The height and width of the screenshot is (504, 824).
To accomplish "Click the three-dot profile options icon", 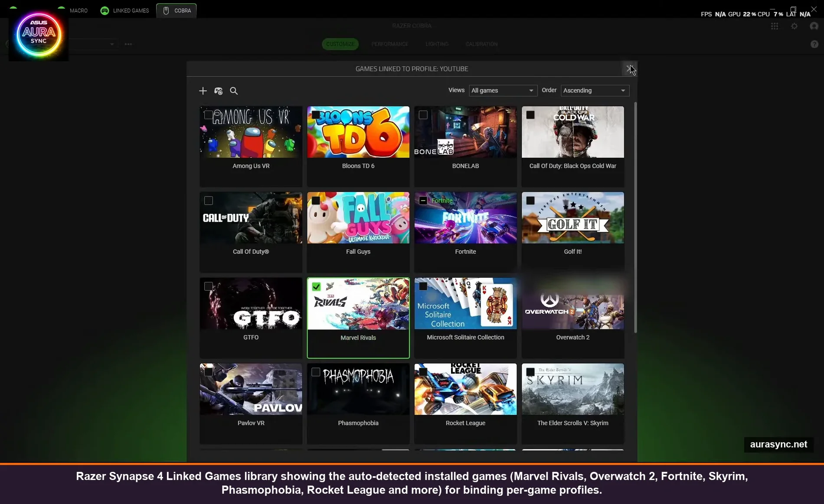I will coord(128,44).
